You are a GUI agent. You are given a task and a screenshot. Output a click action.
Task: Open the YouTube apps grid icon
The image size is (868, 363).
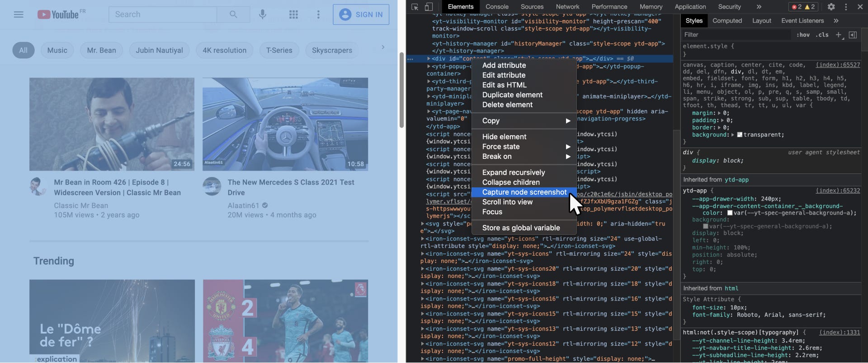294,14
